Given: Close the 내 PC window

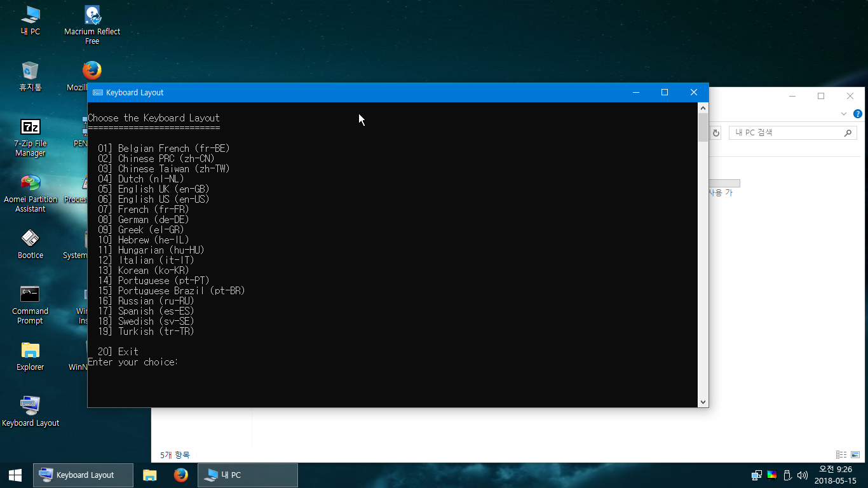Looking at the screenshot, I should coord(850,96).
